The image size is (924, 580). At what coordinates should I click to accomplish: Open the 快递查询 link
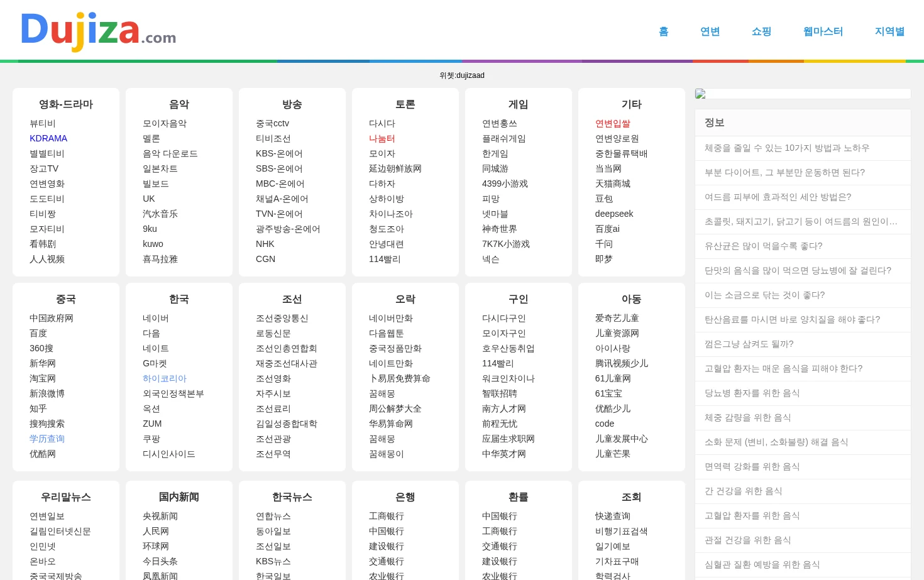(613, 516)
